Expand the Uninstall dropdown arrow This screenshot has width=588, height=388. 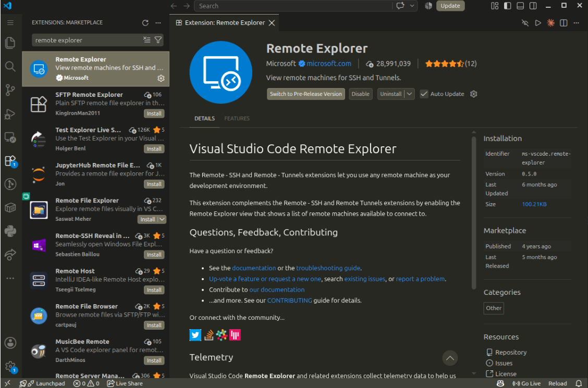coord(410,94)
